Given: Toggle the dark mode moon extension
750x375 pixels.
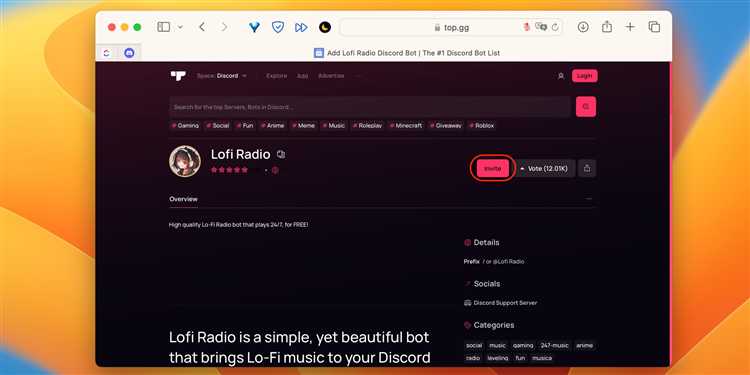Looking at the screenshot, I should point(325,27).
